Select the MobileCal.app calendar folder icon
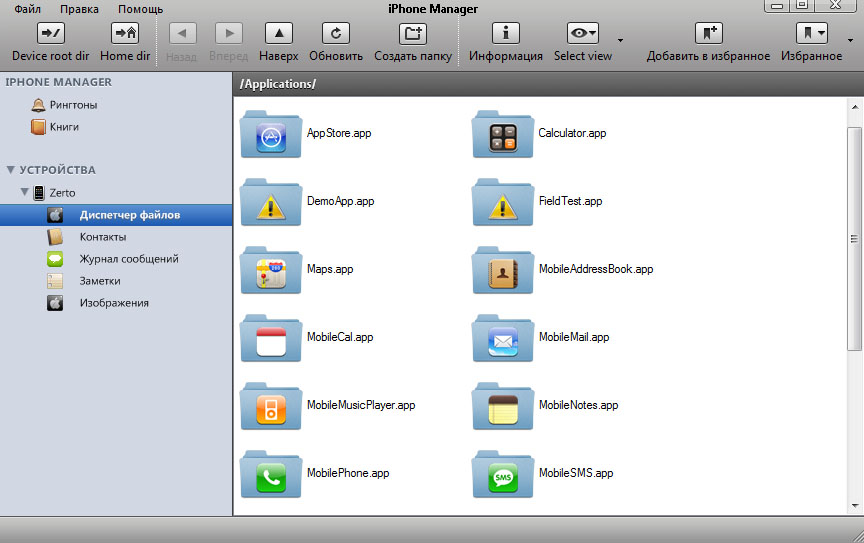Viewport: 864px width, 543px height. [271, 338]
